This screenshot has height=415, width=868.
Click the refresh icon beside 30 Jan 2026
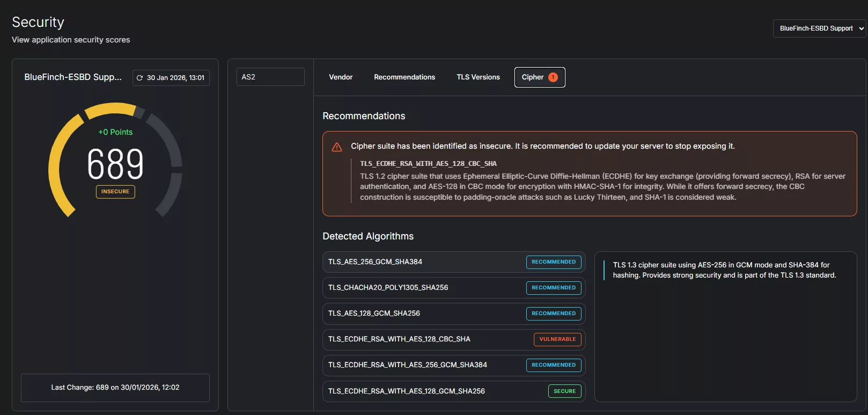click(x=139, y=78)
